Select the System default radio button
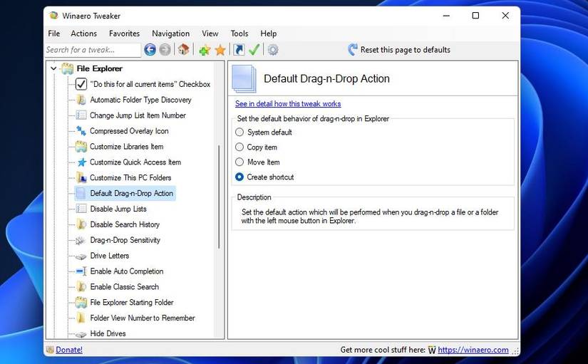 tap(239, 132)
